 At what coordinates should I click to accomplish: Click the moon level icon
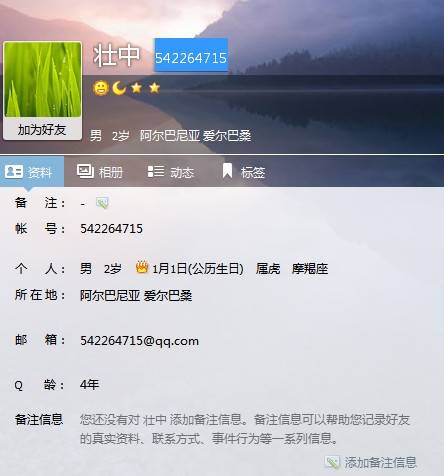click(119, 88)
